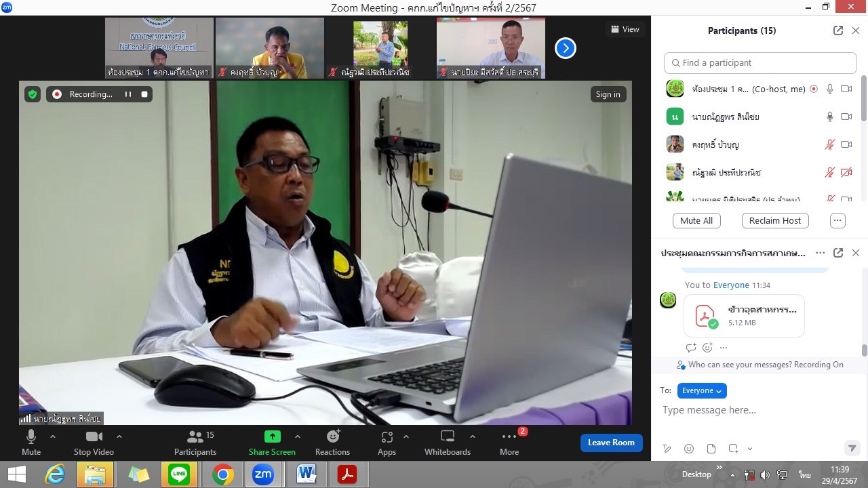Unmute คงฤทธิ์ บัวบุญ in participants list
This screenshot has height=488, width=868.
point(829,144)
